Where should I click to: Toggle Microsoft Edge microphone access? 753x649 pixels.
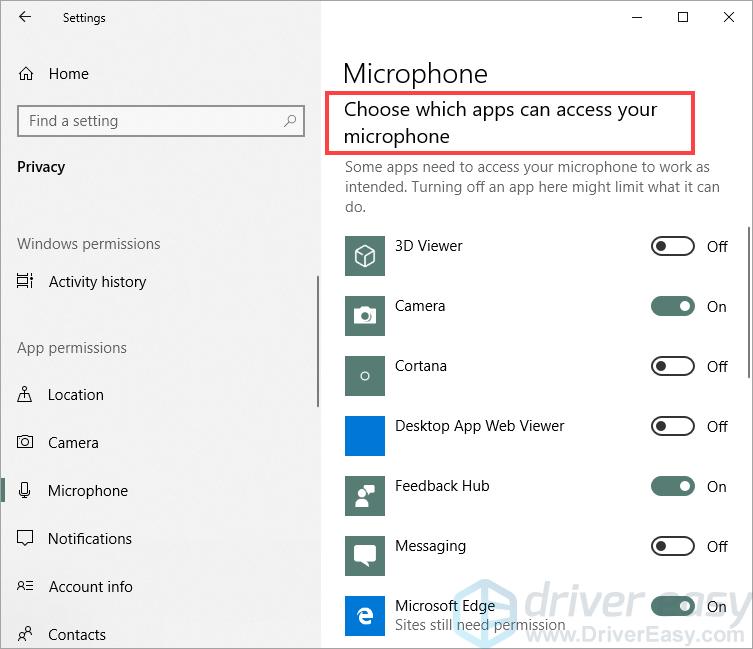pos(672,606)
